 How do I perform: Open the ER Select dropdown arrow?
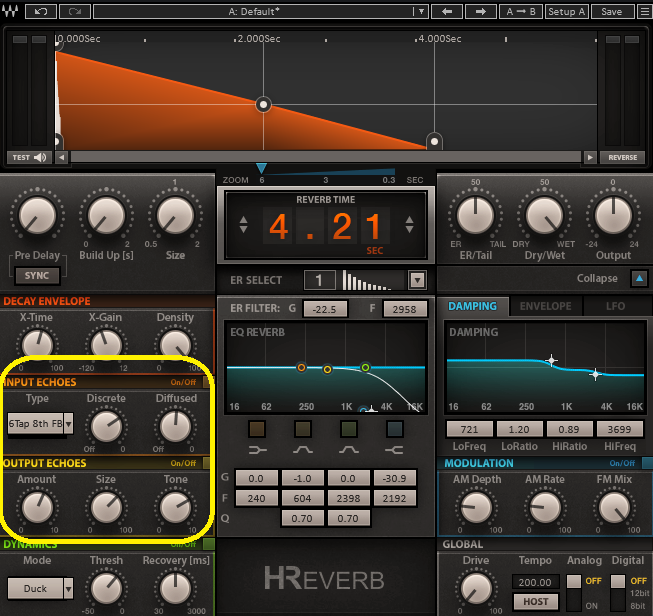[x=417, y=280]
